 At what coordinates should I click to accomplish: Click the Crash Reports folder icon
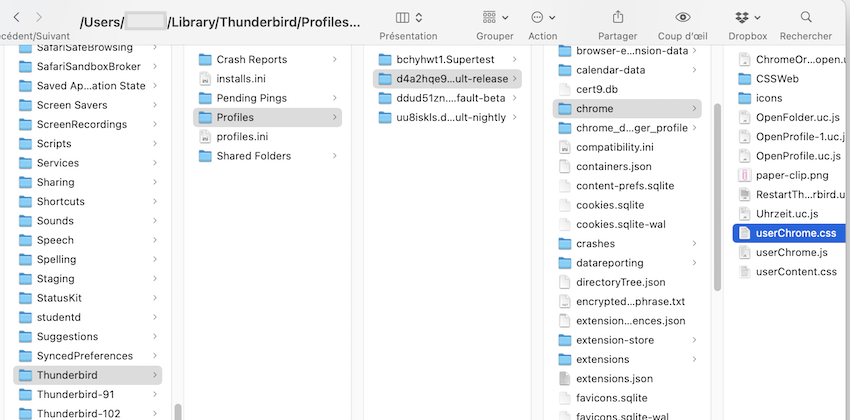205,59
